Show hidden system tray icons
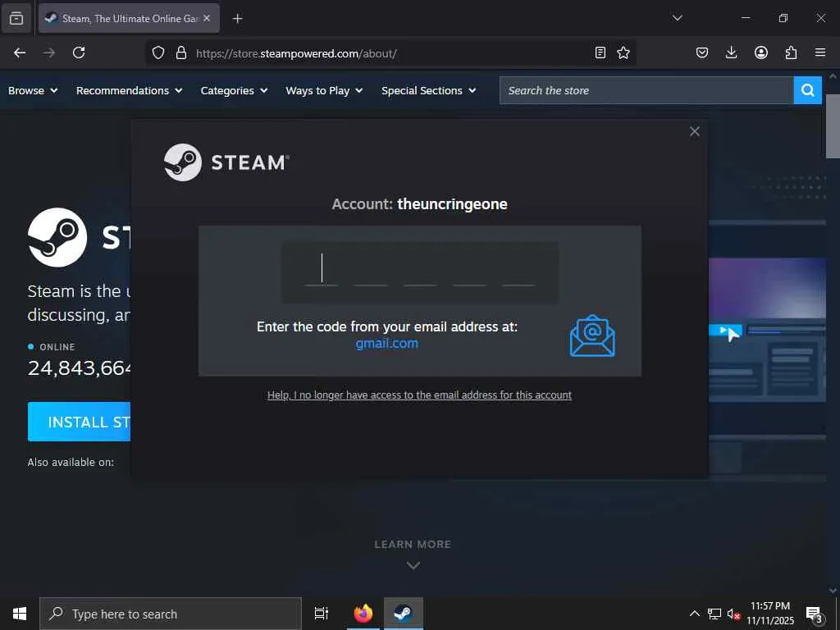The height and width of the screenshot is (630, 840). click(694, 614)
